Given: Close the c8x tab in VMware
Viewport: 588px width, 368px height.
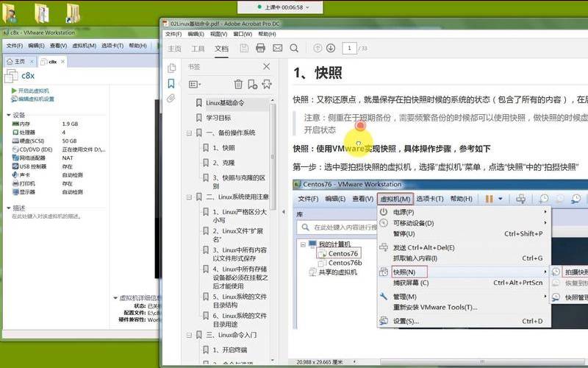Looking at the screenshot, I should [x=62, y=61].
